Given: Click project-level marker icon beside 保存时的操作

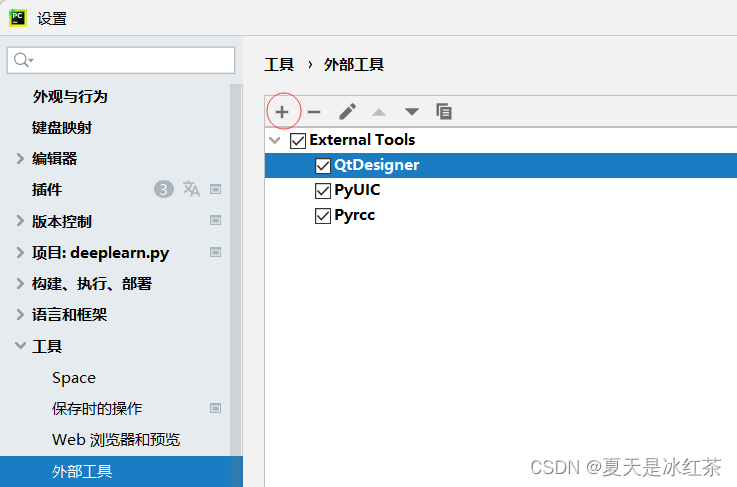Looking at the screenshot, I should (215, 408).
